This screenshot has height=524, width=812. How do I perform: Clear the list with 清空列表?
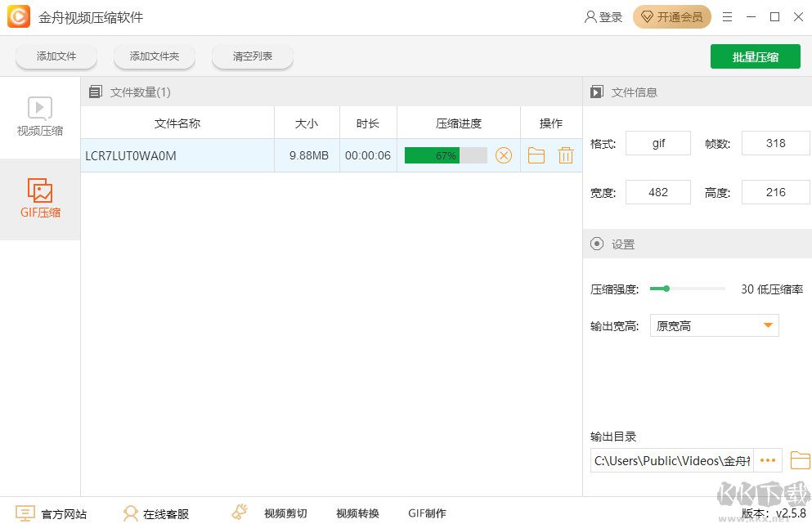(252, 56)
